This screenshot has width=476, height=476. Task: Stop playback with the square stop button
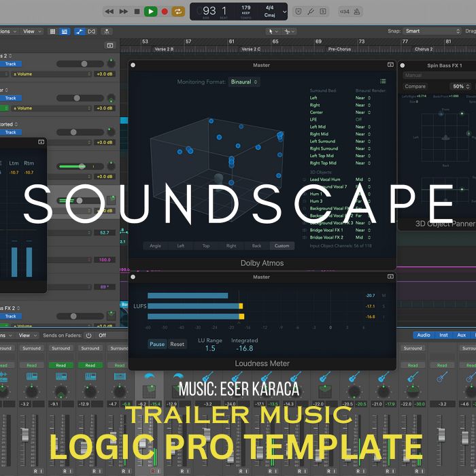[x=137, y=12]
